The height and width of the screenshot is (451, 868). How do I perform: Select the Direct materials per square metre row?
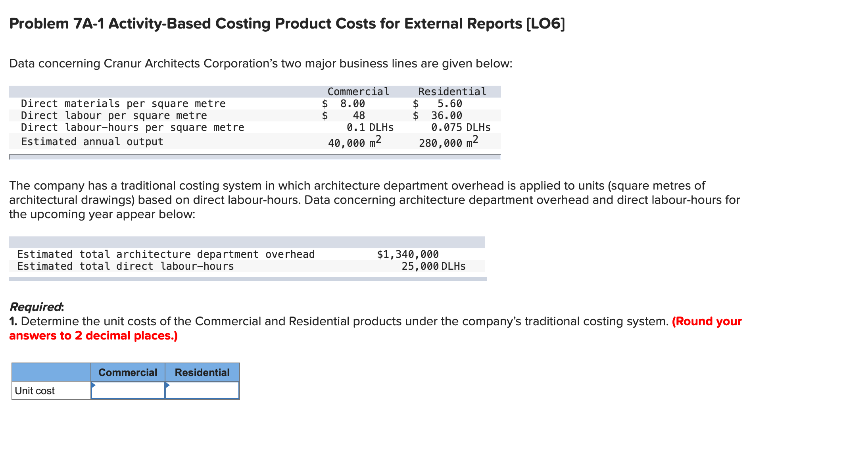[x=123, y=104]
